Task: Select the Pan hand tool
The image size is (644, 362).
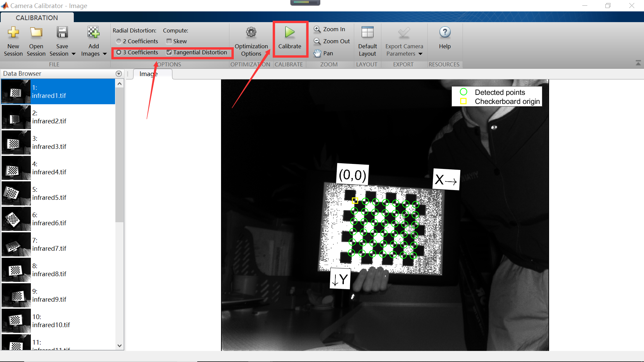Action: pos(317,53)
